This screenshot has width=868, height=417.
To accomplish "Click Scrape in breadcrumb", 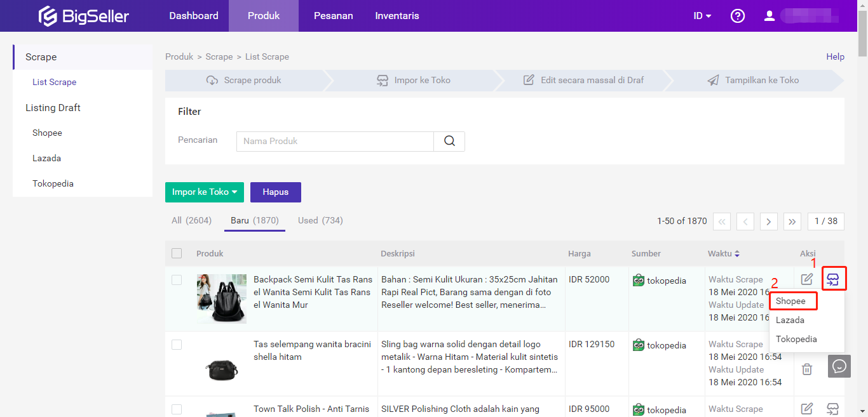I will click(219, 56).
